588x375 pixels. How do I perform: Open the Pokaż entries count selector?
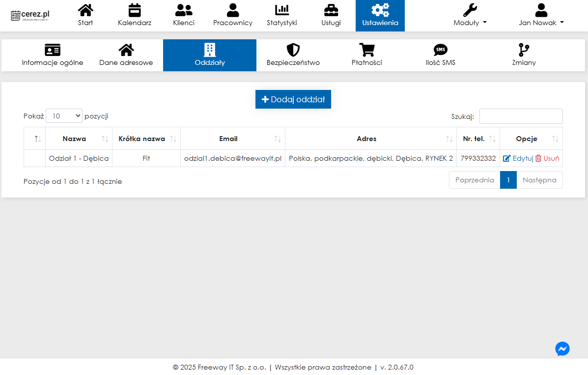[64, 116]
